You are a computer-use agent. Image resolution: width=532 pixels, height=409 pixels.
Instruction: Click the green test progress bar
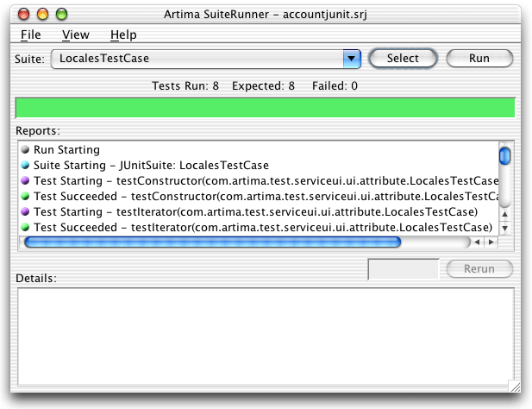point(266,108)
